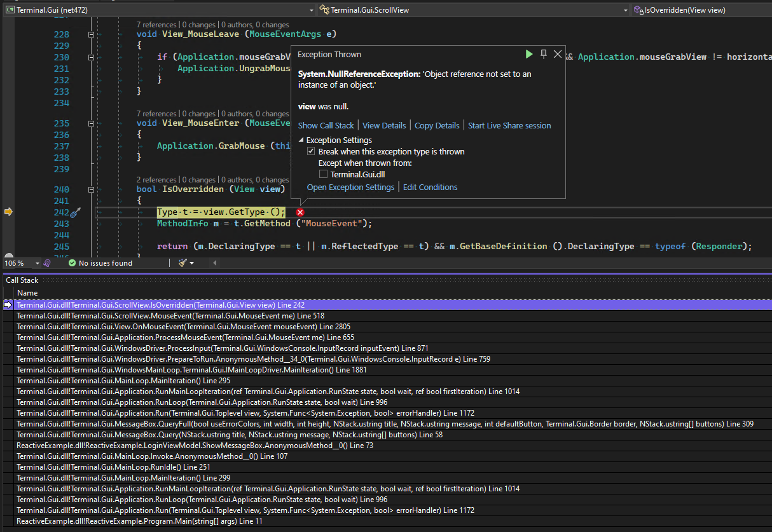Screen dimensions: 772x532
Task: Select MainLoop.MainIteration() Line 295 frame
Action: pos(386,381)
